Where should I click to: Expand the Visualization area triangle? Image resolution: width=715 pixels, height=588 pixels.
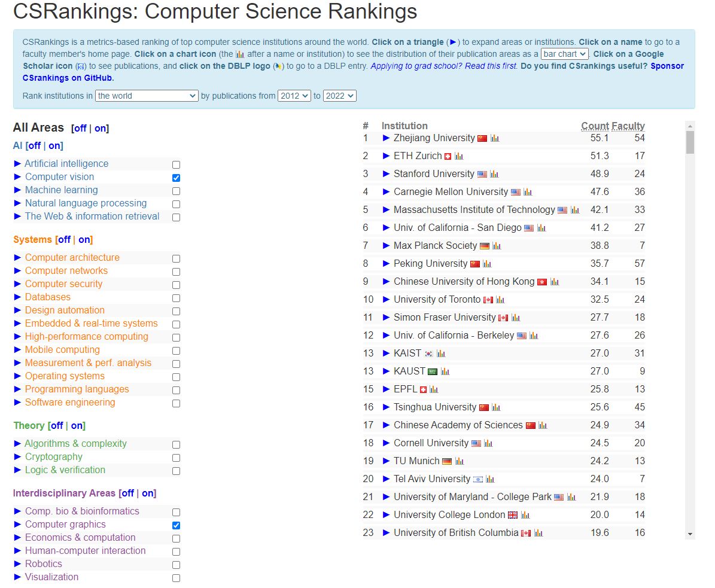point(17,577)
